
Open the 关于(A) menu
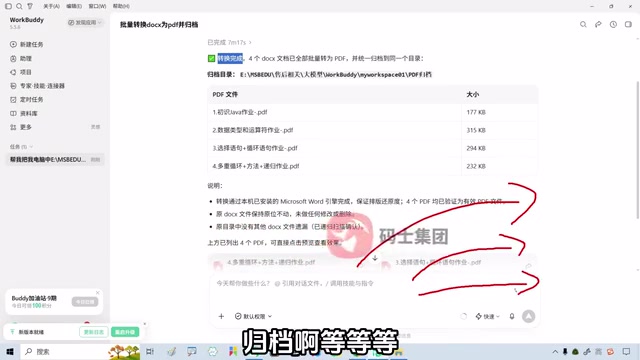click(x=51, y=6)
